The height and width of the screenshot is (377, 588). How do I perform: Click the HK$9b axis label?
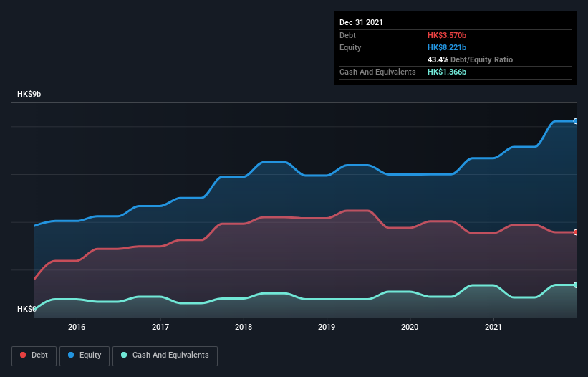click(29, 94)
